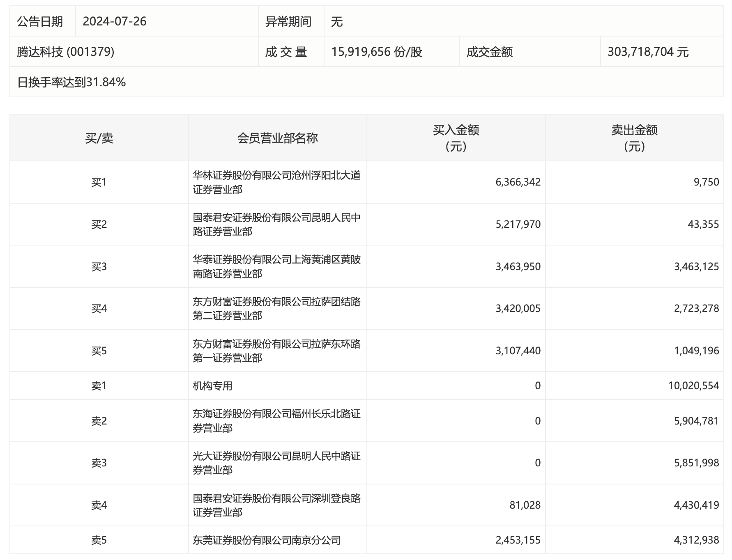Click 光大证券昆明人民中路 branch name

(277, 463)
